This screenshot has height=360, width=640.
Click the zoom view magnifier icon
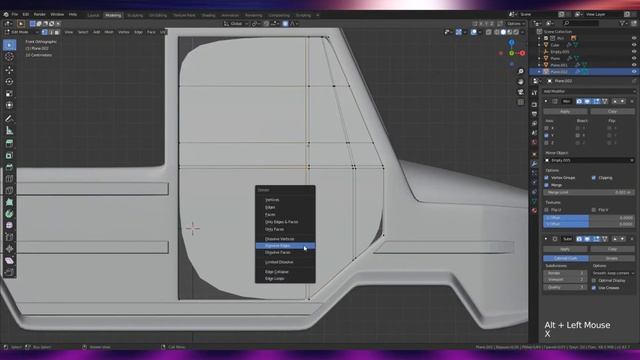tap(520, 71)
